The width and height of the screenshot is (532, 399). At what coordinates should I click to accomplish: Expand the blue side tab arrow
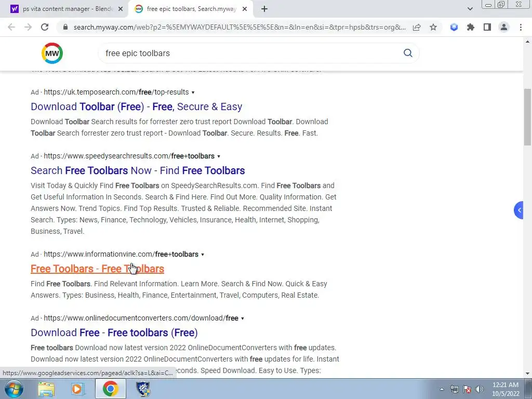click(x=518, y=210)
